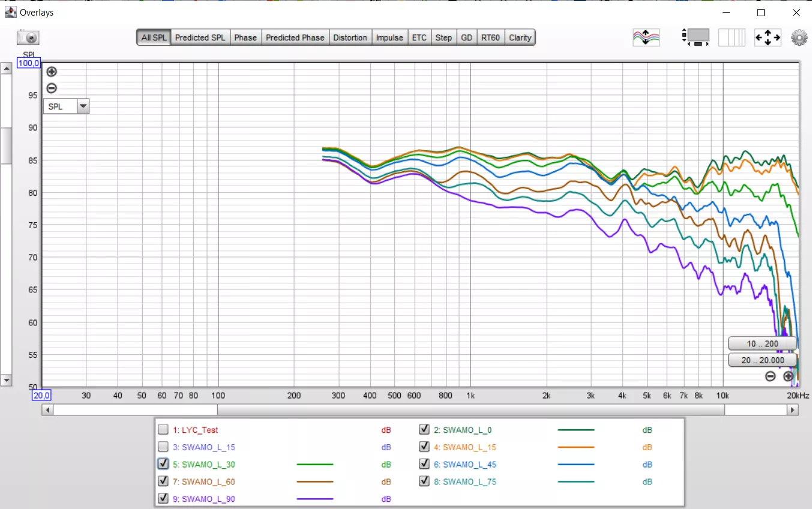The image size is (812, 509).
Task: Enable the LYC_Test trace checkbox
Action: [x=163, y=430]
